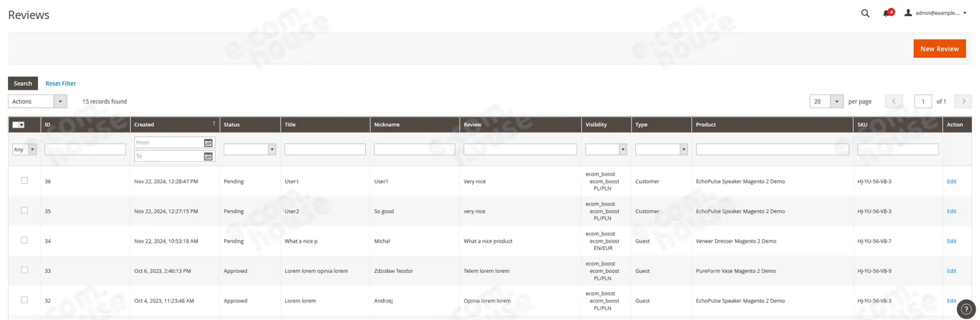Check the row for review 34
980x320 pixels.
pyautogui.click(x=24, y=240)
